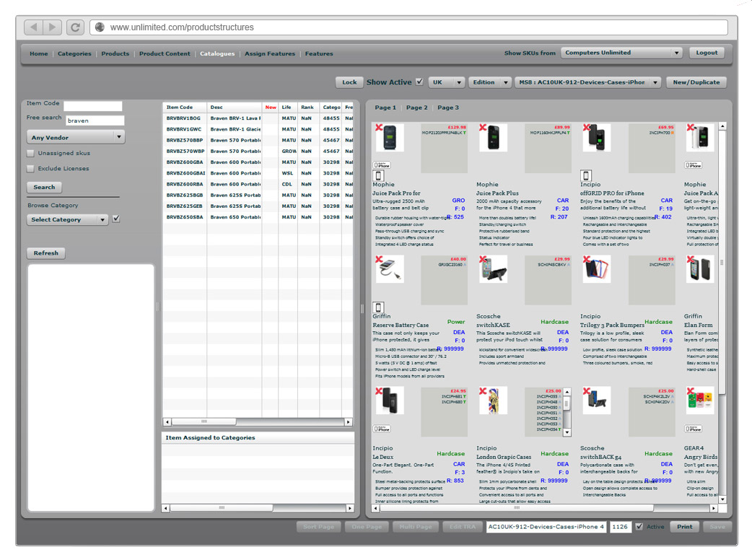Toggle the Show Active checkbox

click(x=419, y=82)
